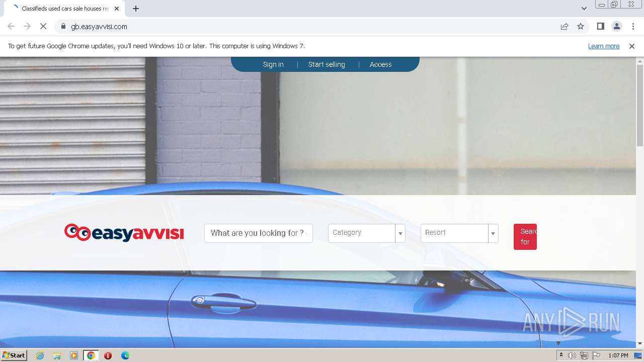Switch to Chrome in the taskbar

[91, 355]
